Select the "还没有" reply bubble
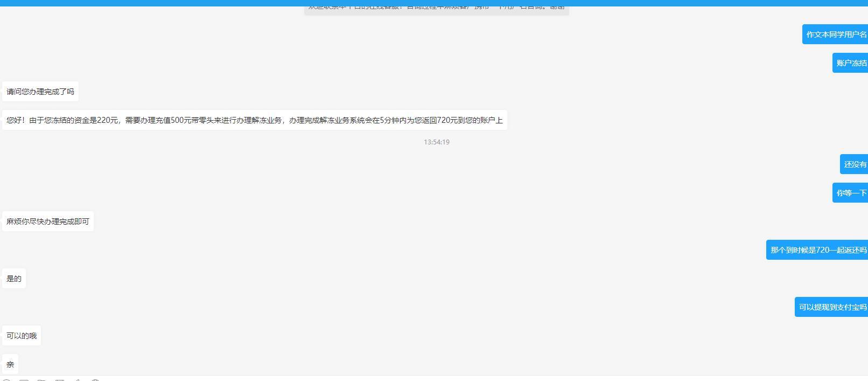This screenshot has height=381, width=868. pos(854,164)
